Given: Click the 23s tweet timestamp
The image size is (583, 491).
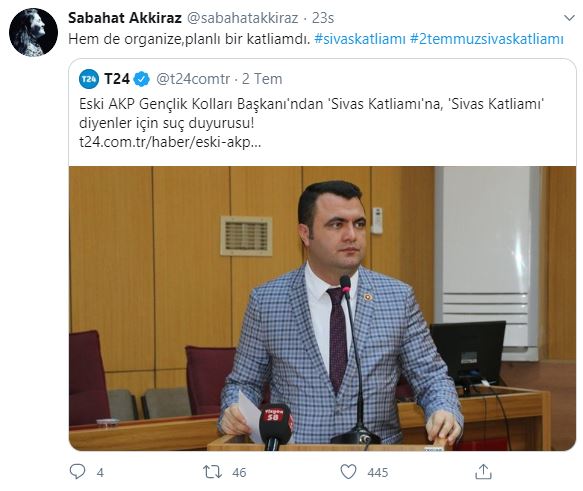Looking at the screenshot, I should pyautogui.click(x=323, y=18).
